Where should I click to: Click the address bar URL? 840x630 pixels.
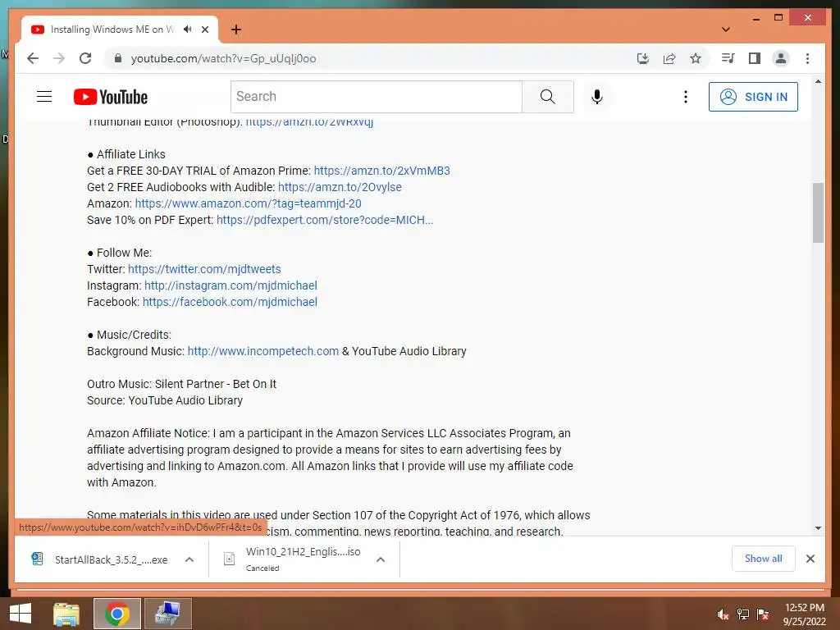(223, 58)
